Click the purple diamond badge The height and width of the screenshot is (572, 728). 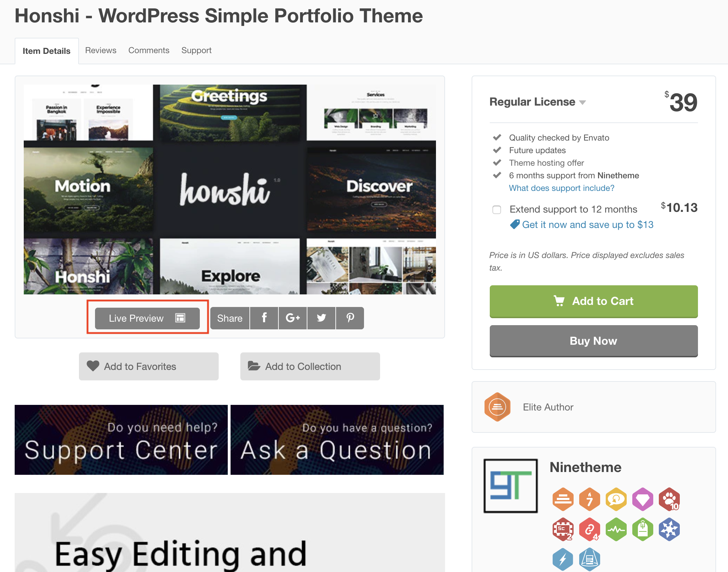pyautogui.click(x=642, y=499)
